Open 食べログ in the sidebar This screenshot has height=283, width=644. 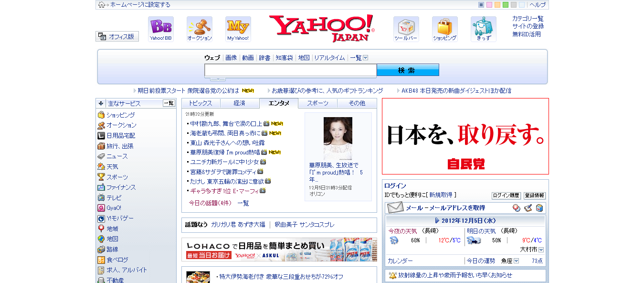click(117, 260)
